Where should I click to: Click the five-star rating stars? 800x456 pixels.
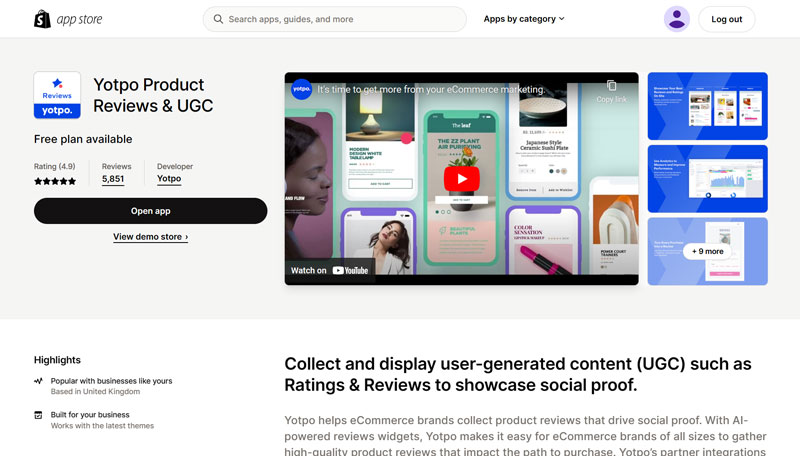tap(55, 181)
